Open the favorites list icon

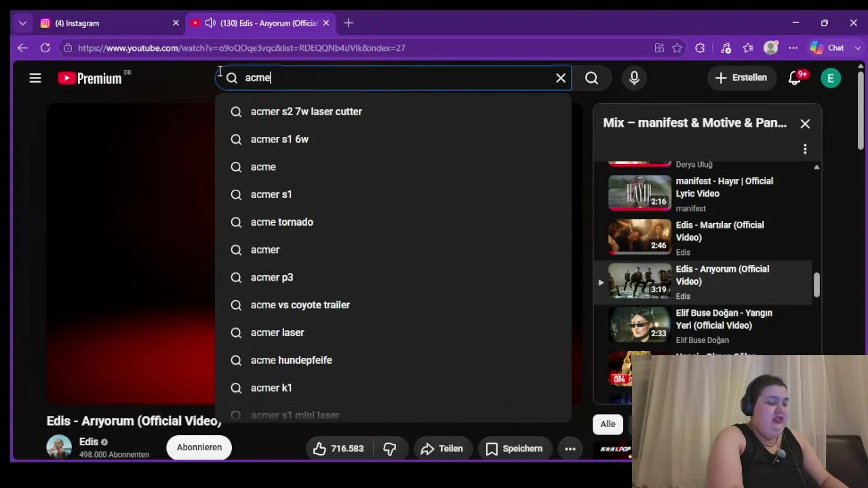pyautogui.click(x=748, y=48)
